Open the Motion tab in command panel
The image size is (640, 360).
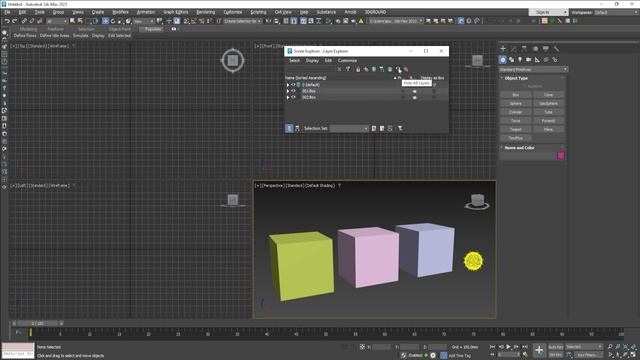(x=535, y=49)
